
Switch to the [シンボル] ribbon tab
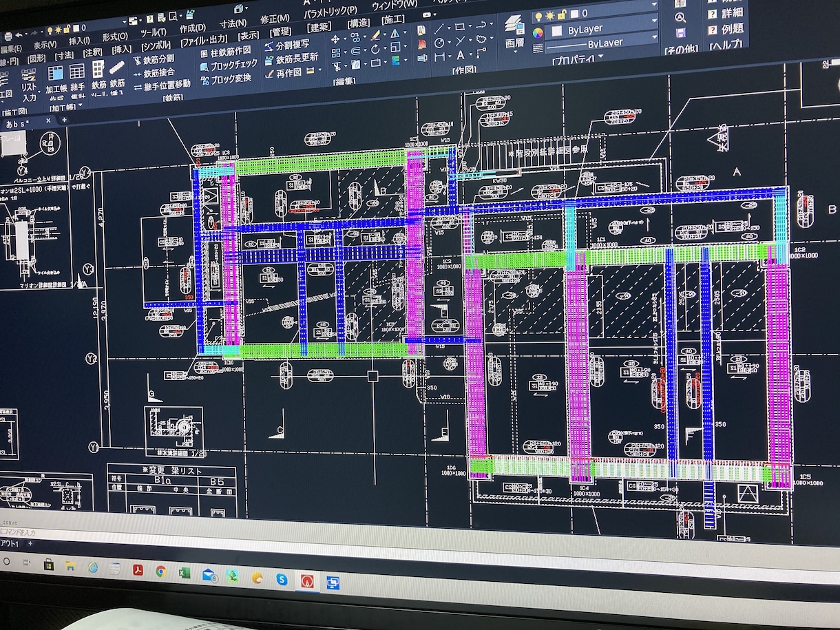[x=156, y=45]
